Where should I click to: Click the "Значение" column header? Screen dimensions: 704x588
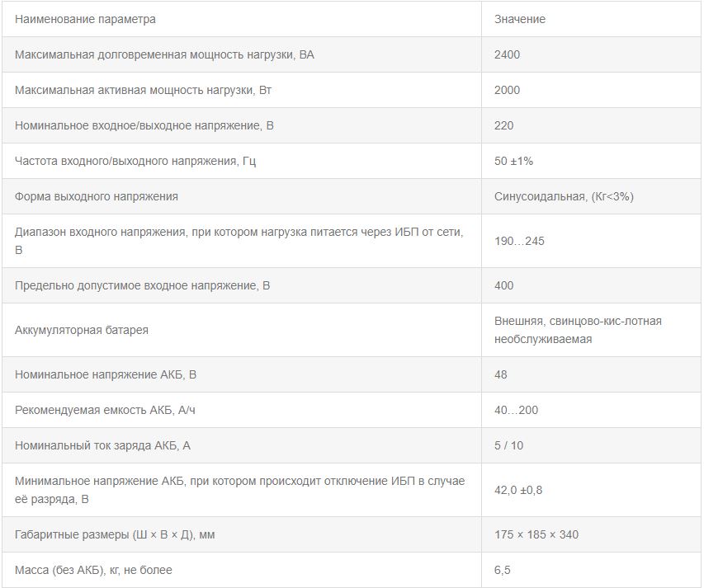tap(520, 19)
